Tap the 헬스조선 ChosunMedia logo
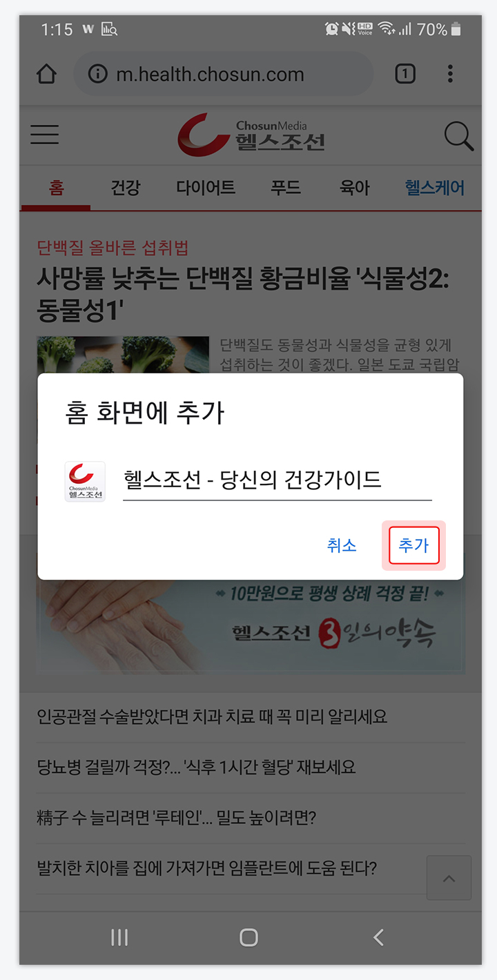This screenshot has width=497, height=980. click(251, 135)
